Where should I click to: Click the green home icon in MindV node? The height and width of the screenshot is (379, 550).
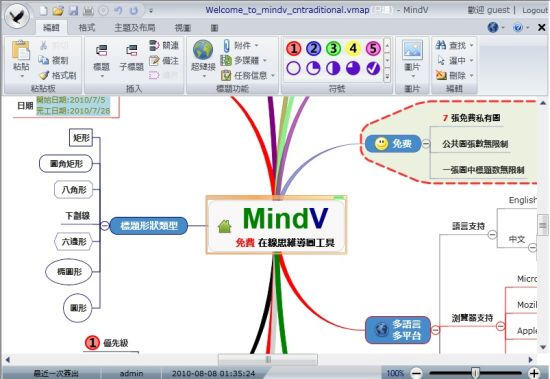tap(225, 226)
